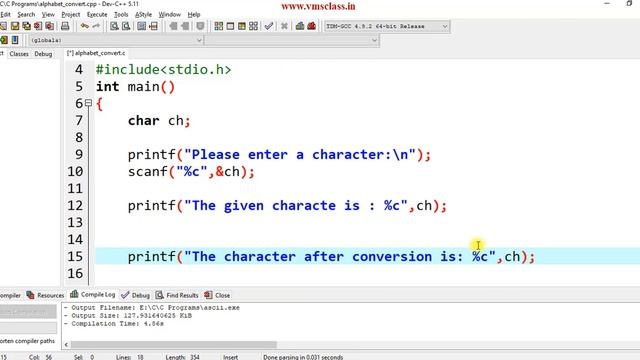Click the Save All files icon
Screen dimensions: 640x360
(x=27, y=26)
